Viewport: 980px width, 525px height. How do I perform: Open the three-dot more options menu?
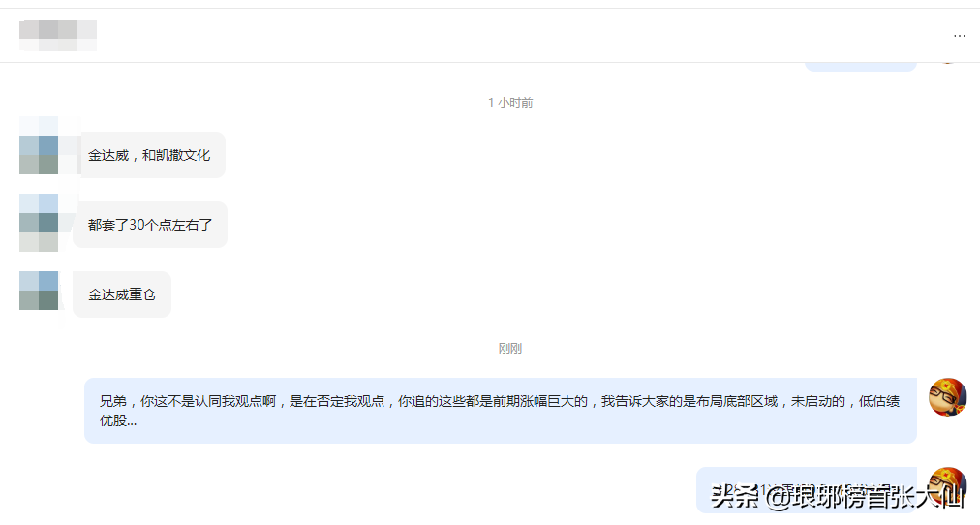960,36
